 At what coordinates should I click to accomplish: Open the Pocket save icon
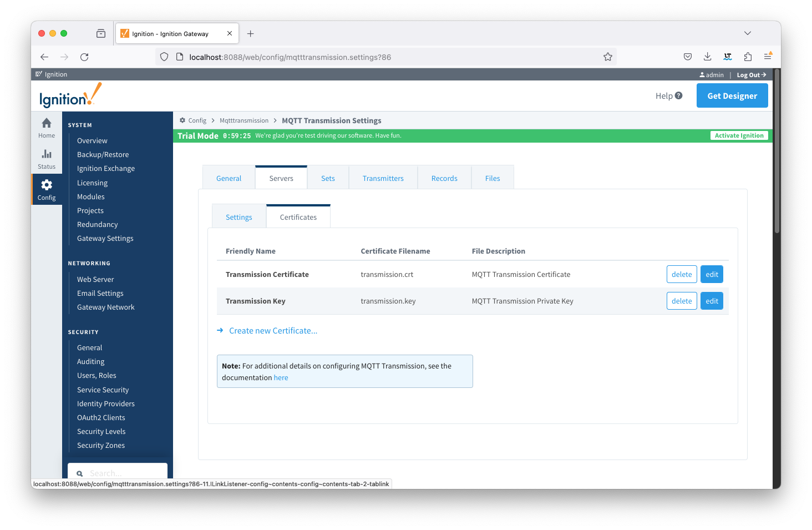pos(688,57)
